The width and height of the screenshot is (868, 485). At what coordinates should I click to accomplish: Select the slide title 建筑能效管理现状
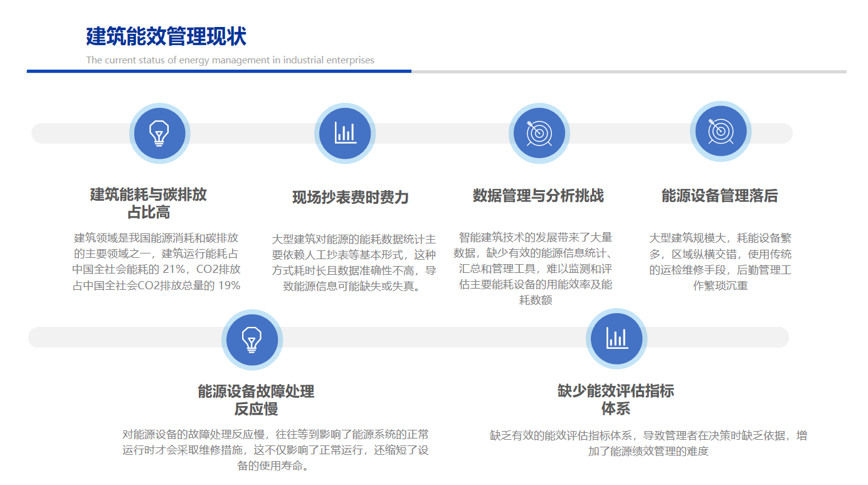(166, 37)
